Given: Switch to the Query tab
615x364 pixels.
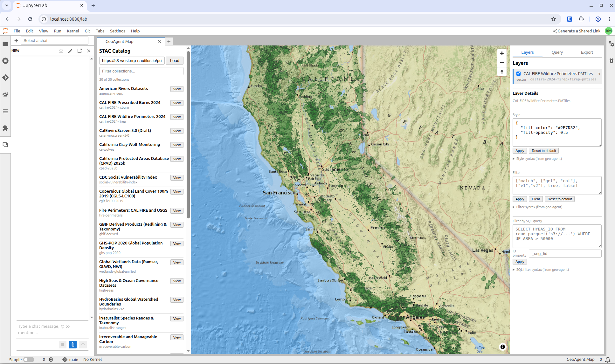Looking at the screenshot, I should pyautogui.click(x=557, y=52).
